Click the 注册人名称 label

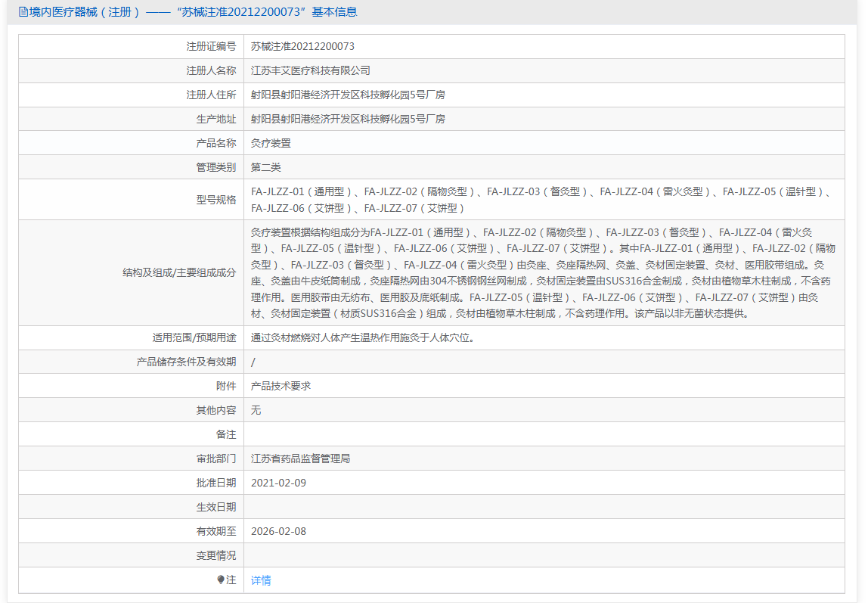click(x=211, y=70)
